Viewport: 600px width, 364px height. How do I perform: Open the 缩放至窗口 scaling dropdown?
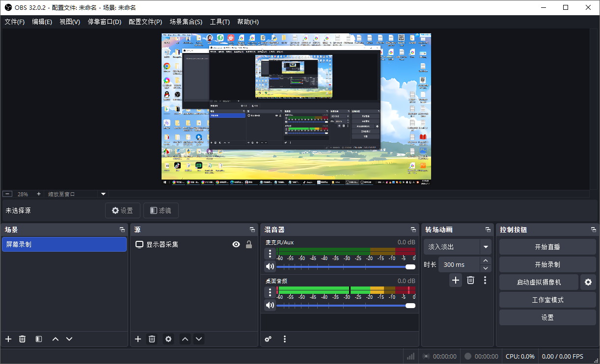[x=76, y=194]
